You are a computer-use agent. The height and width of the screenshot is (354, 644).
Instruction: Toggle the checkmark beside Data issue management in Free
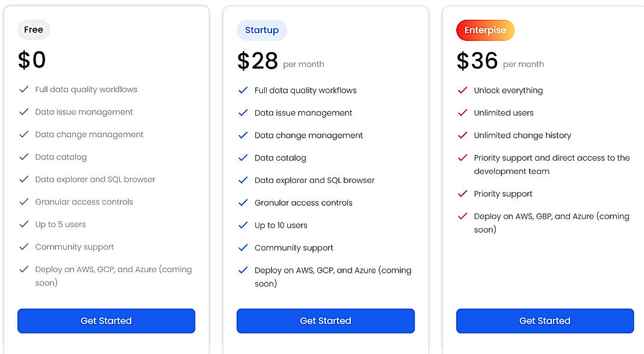[x=24, y=111]
